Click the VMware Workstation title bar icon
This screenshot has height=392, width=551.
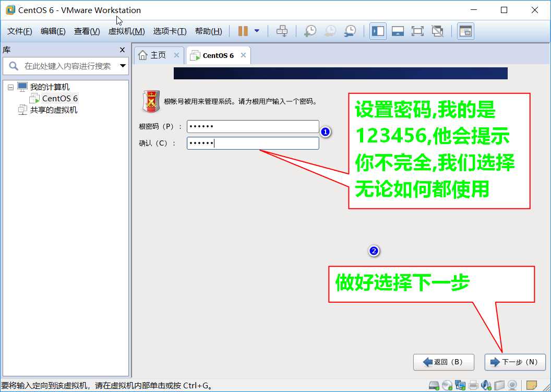click(x=10, y=10)
